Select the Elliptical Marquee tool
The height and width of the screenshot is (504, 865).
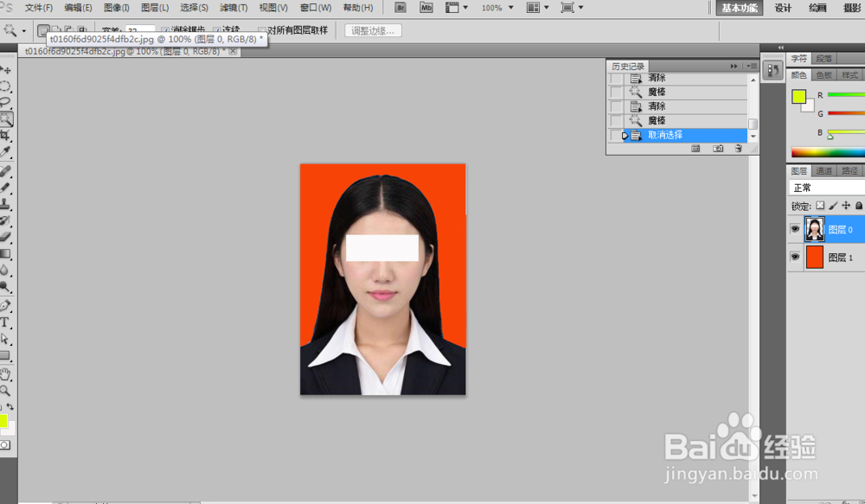[5, 86]
